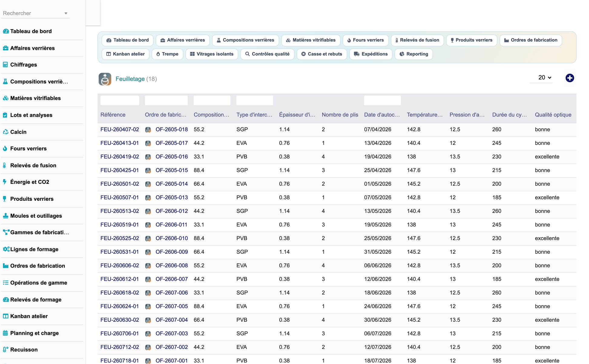Click the Chiffrages calculator icon
The width and height of the screenshot is (589, 364).
coord(5,65)
